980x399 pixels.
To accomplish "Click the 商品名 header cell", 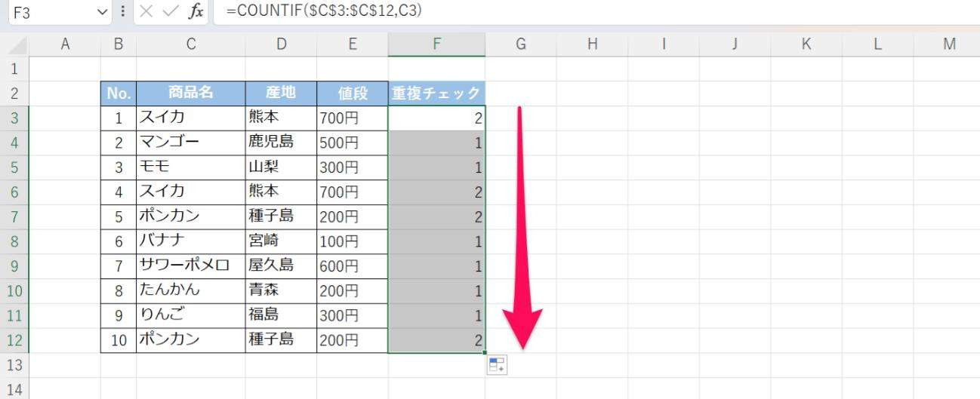I will (191, 94).
